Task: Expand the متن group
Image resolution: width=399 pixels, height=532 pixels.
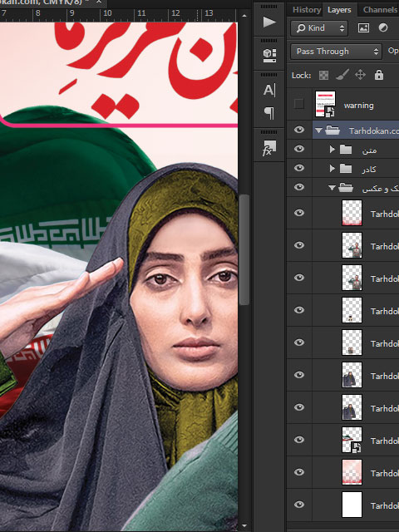Action: (x=332, y=149)
